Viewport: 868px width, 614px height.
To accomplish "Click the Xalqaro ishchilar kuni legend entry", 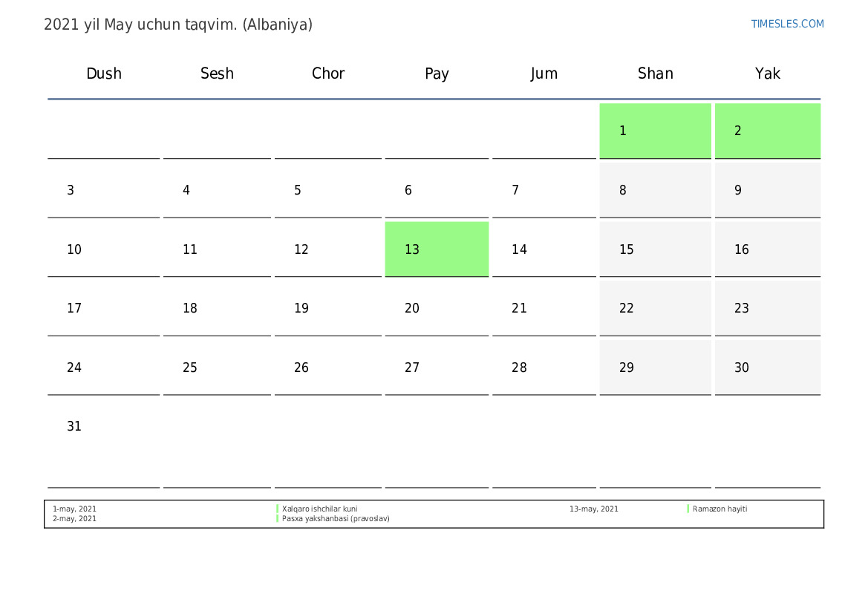I will coord(319,509).
